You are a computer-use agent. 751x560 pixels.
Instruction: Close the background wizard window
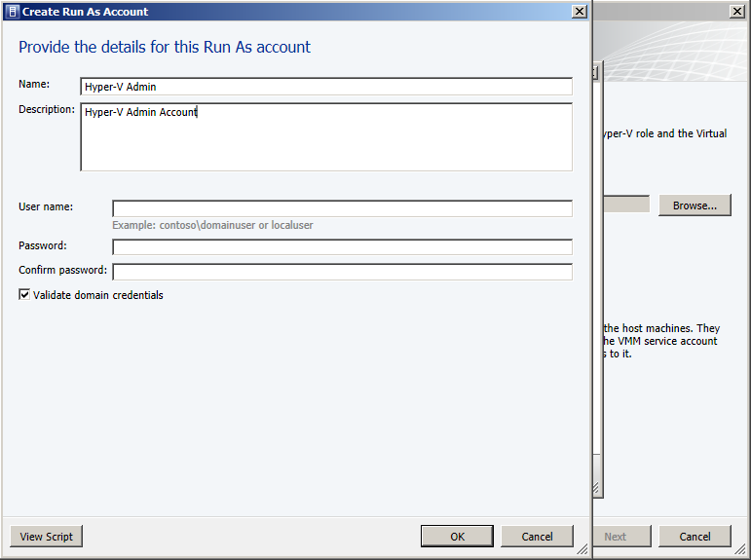tap(737, 12)
